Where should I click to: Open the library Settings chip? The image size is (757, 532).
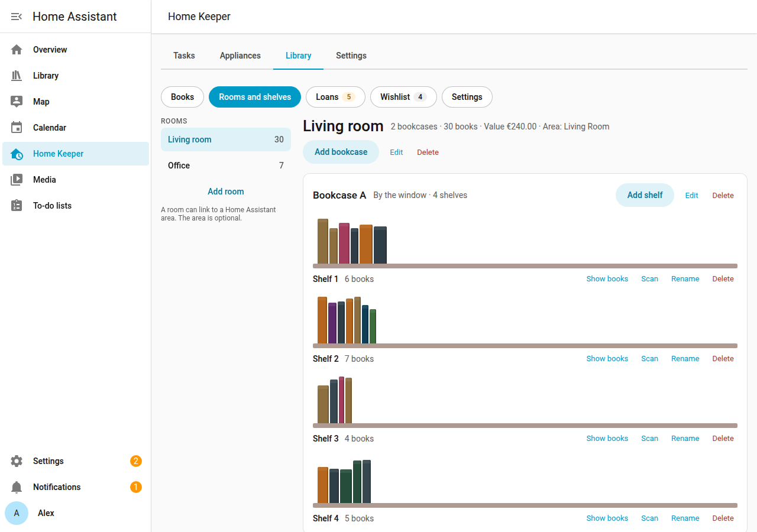click(467, 97)
